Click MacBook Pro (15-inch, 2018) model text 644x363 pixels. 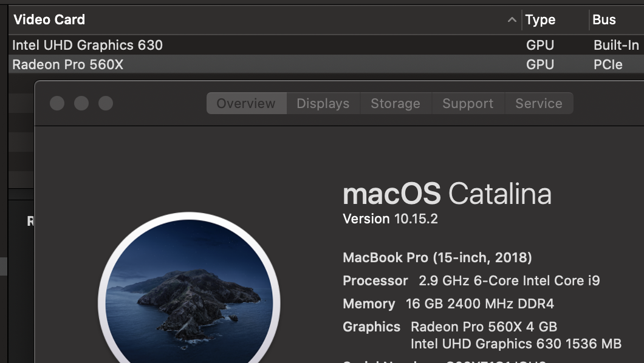point(437,257)
